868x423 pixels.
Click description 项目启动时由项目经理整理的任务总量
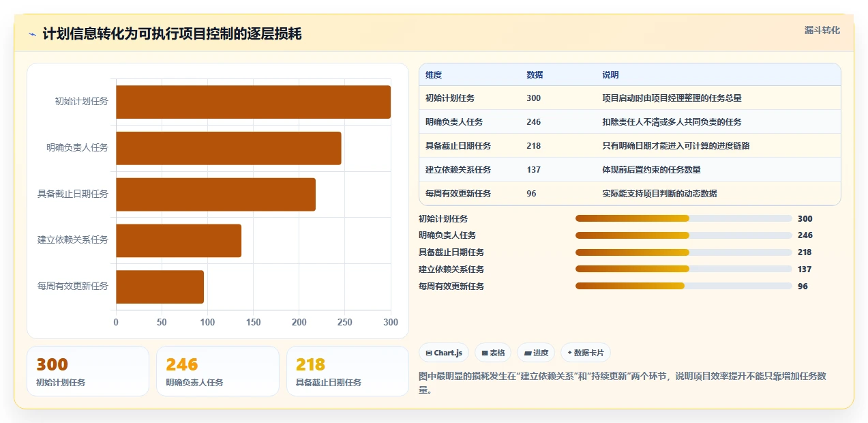tap(672, 98)
